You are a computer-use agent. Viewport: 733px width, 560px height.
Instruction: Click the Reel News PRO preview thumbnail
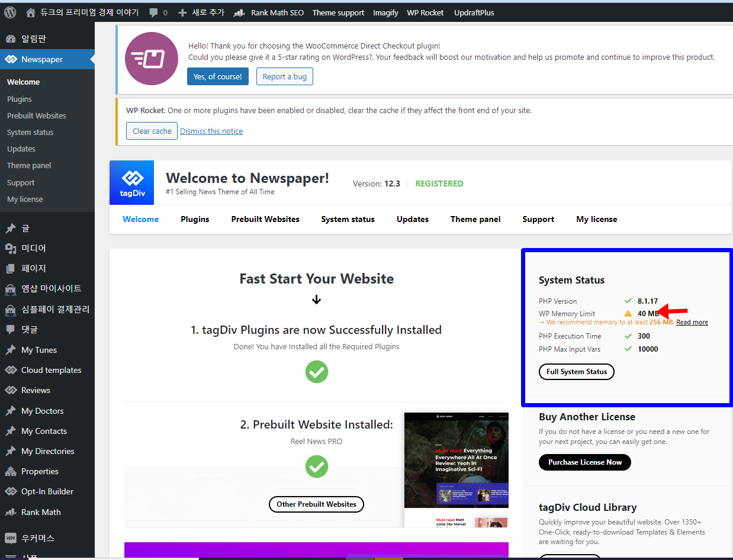[x=456, y=470]
